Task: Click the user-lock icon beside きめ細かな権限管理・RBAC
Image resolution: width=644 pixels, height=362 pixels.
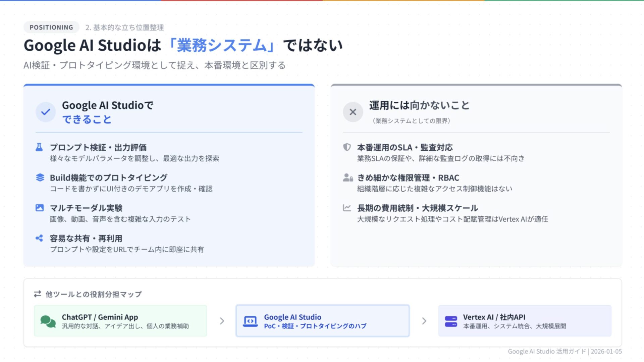Action: click(x=347, y=177)
